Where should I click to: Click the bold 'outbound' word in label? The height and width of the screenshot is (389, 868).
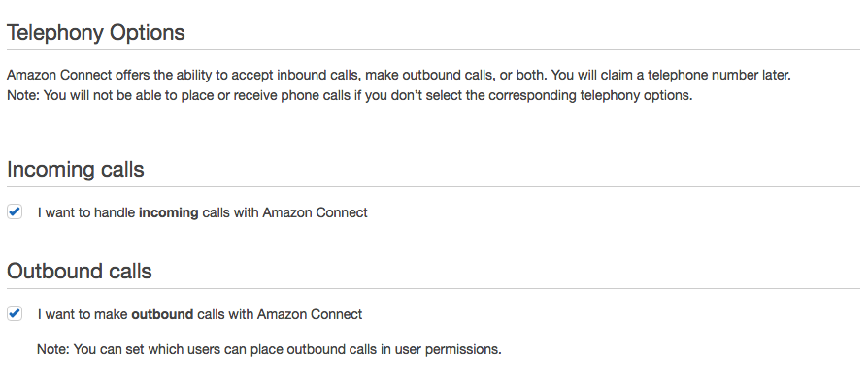[162, 314]
